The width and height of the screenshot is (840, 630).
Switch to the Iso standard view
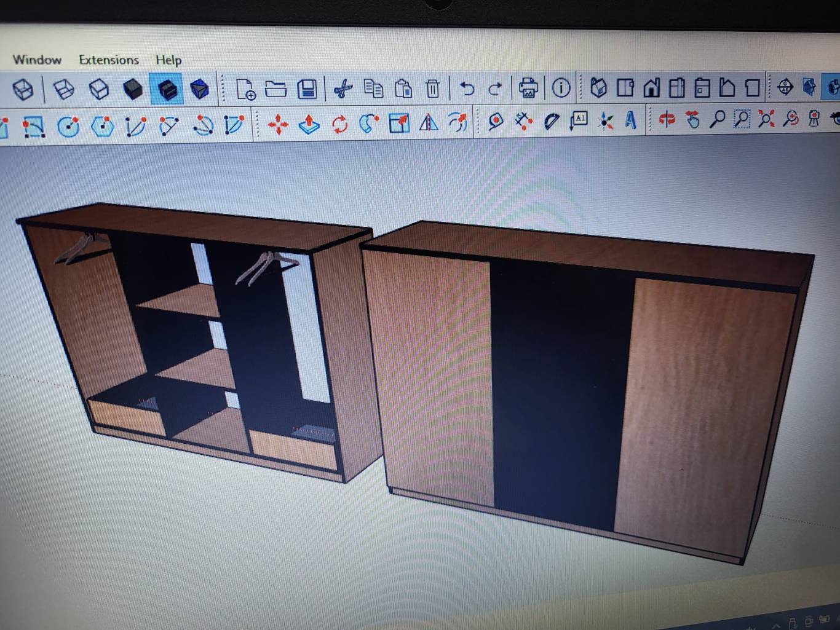pos(598,88)
